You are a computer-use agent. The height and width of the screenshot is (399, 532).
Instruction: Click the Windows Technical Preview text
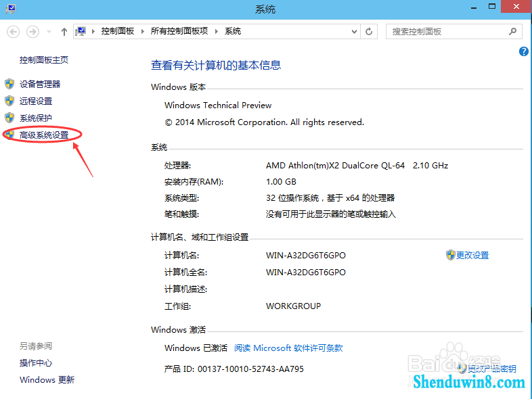pos(218,105)
